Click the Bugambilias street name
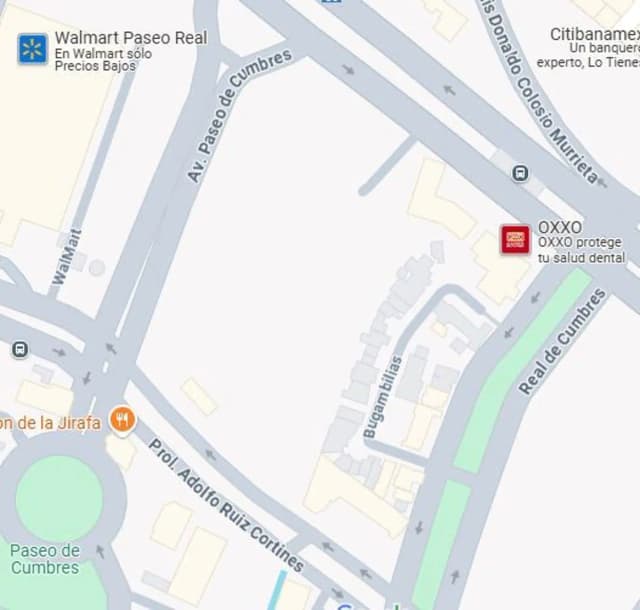 point(382,397)
